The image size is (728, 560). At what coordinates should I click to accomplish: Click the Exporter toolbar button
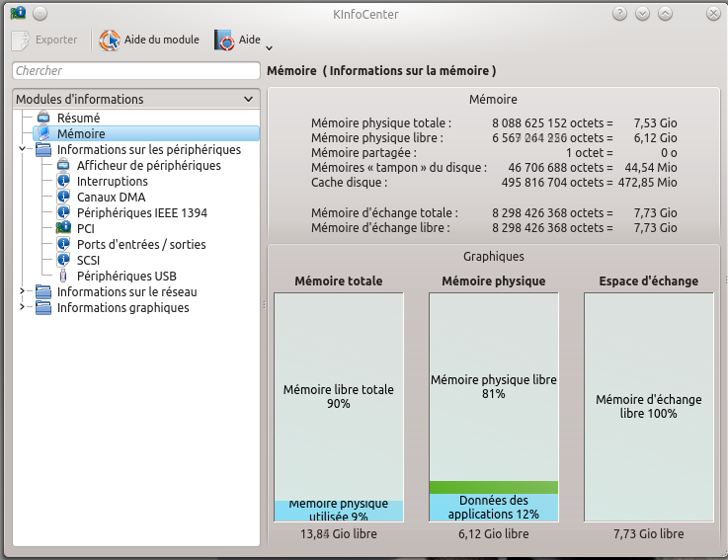pos(44,40)
